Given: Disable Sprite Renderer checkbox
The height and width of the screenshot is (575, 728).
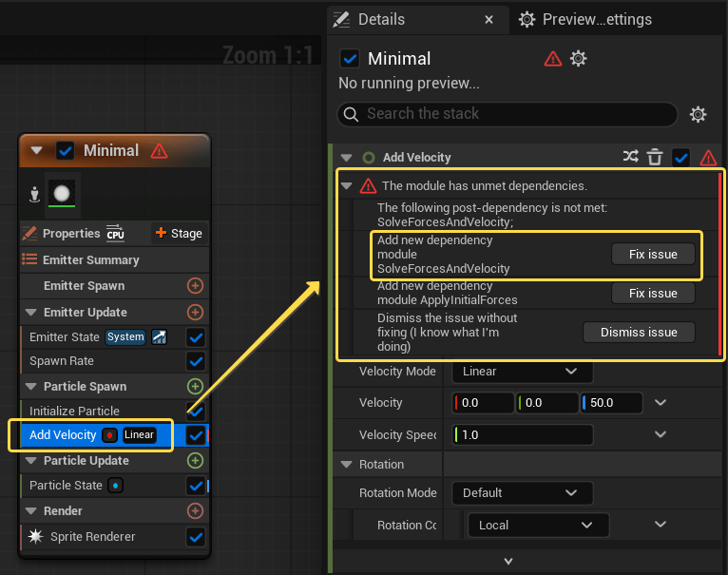Looking at the screenshot, I should 196,537.
